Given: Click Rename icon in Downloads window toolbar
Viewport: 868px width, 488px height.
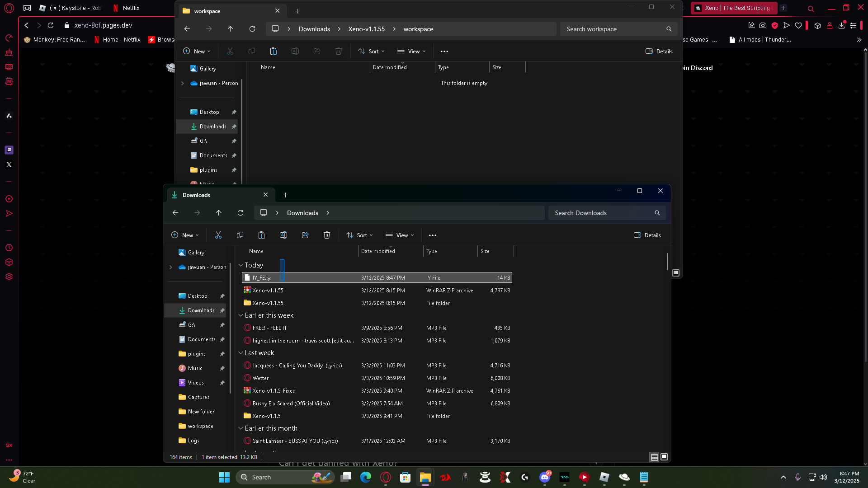Looking at the screenshot, I should [x=283, y=235].
